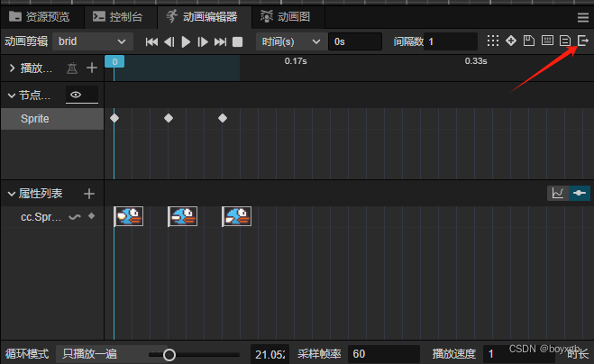Open the keyboard shortcuts icon

coord(547,41)
